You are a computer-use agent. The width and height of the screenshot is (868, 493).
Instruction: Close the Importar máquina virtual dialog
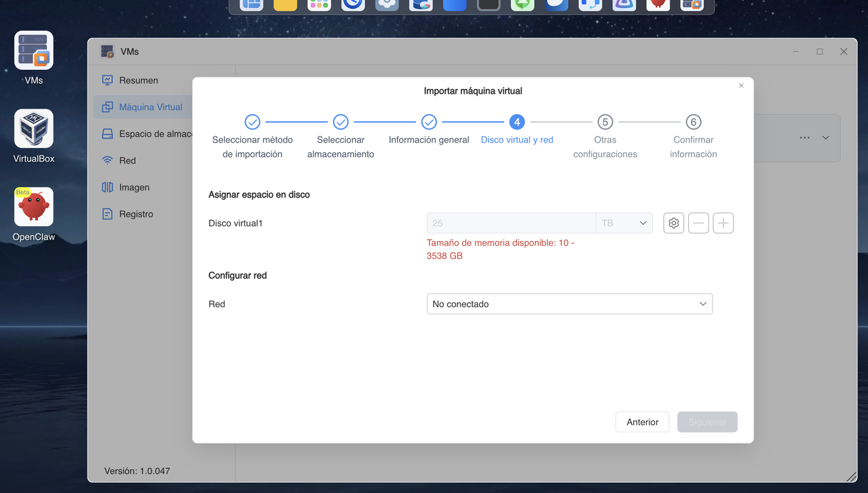point(741,86)
